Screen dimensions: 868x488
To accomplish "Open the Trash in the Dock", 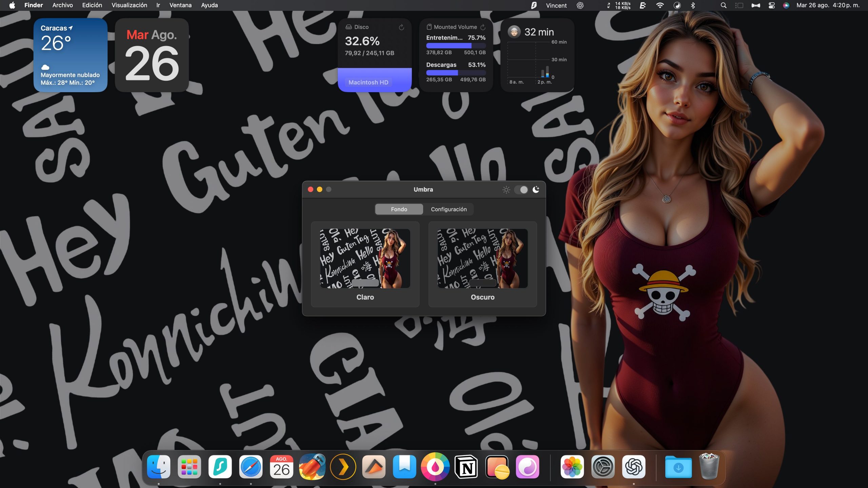I will [709, 467].
